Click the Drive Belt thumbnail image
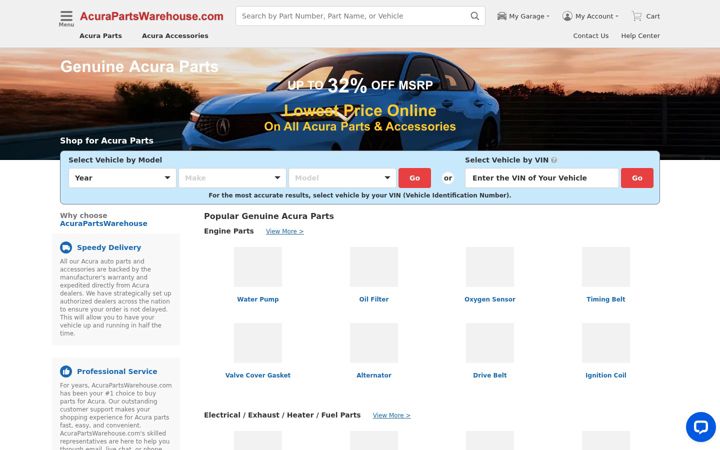 [489, 343]
